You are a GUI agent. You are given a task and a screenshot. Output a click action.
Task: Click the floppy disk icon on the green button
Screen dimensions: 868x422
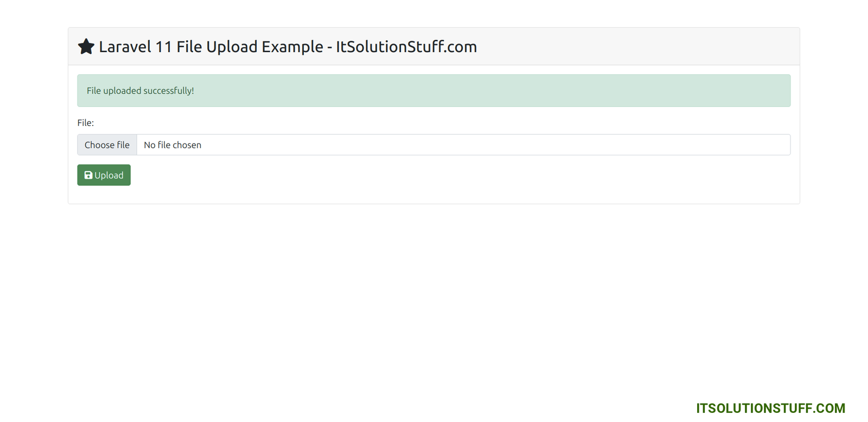point(88,175)
